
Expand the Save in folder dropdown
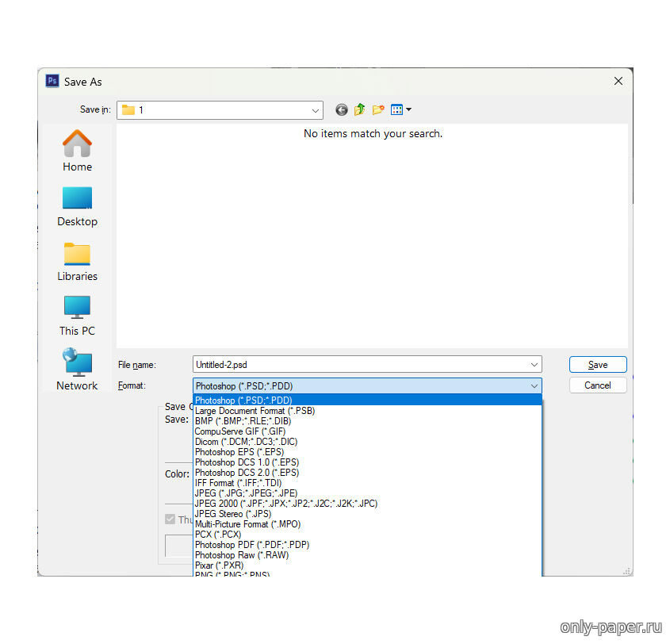315,111
